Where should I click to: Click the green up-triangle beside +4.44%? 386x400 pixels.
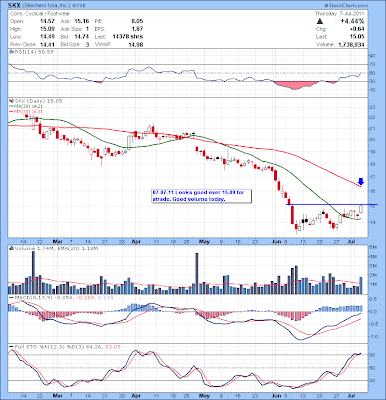(320, 21)
